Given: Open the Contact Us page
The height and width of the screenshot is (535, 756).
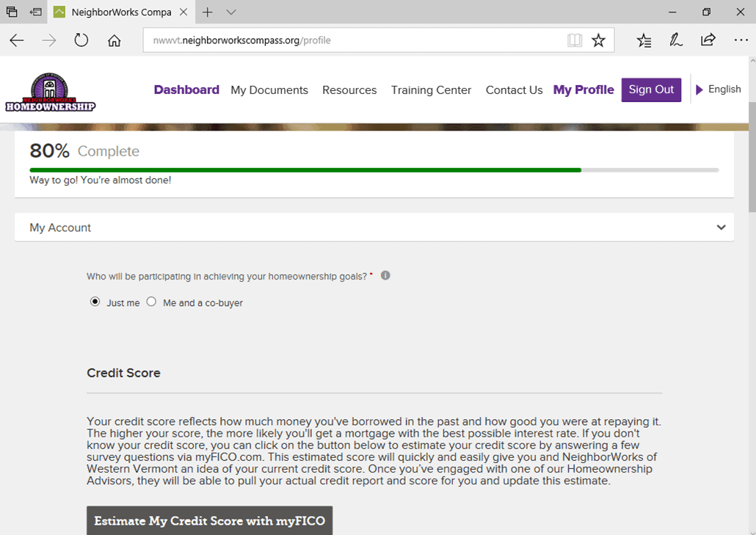Looking at the screenshot, I should point(514,90).
